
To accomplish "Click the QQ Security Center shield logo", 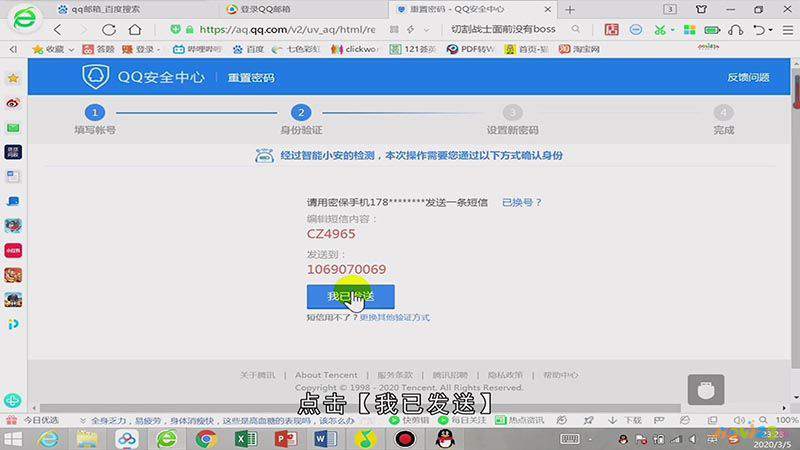I will [x=95, y=77].
